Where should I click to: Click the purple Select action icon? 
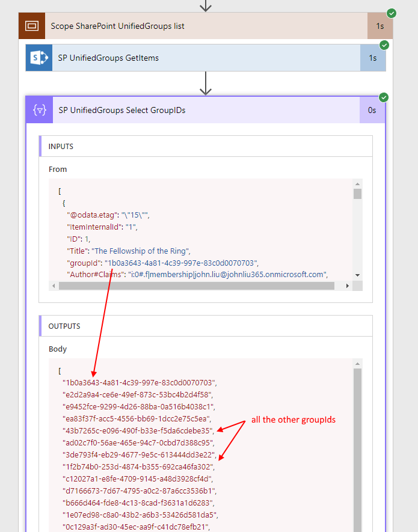pos(39,110)
